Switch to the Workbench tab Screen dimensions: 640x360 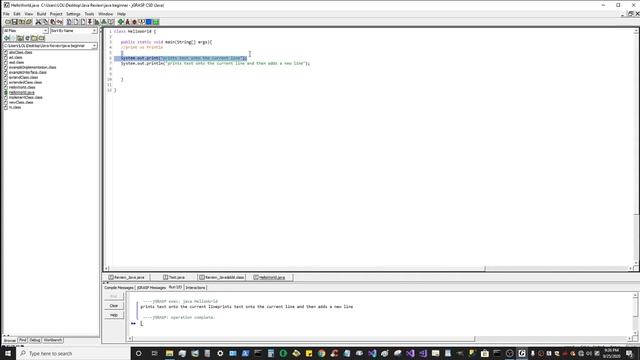53,340
